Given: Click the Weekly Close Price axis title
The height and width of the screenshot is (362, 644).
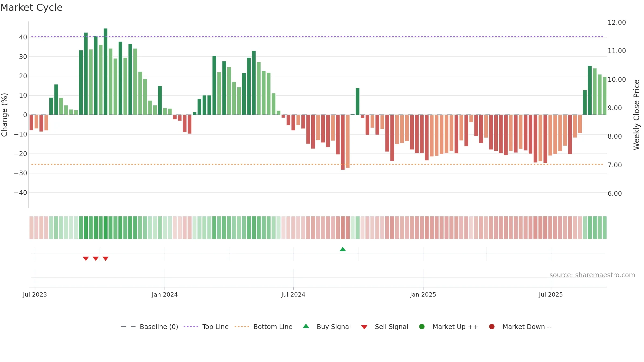Looking at the screenshot, I should pos(637,115).
